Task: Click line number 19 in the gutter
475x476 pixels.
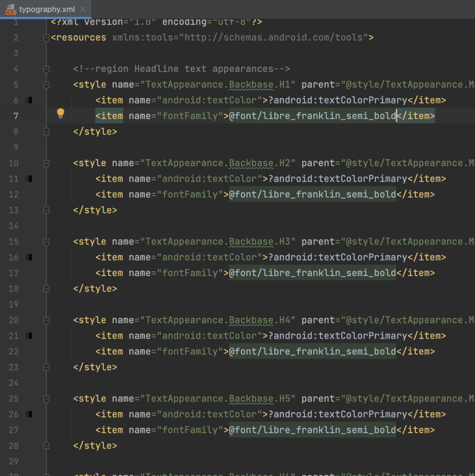Action: click(x=14, y=304)
